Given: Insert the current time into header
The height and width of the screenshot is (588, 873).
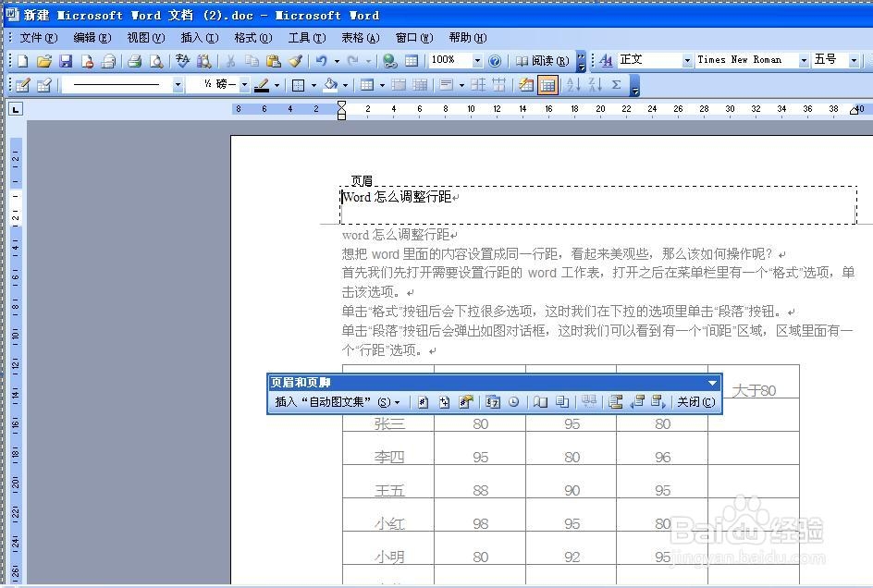Looking at the screenshot, I should [513, 401].
